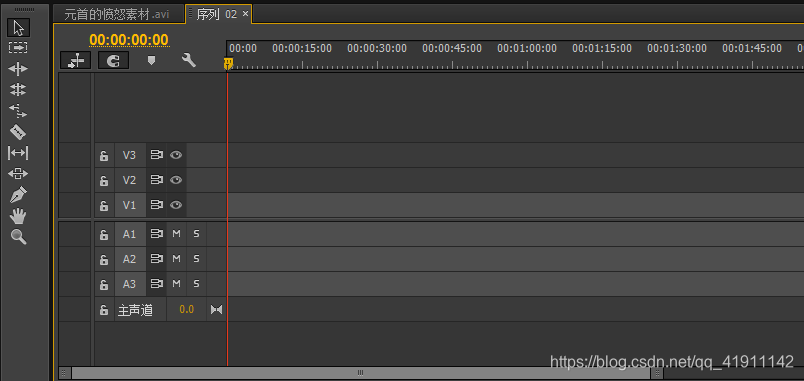
Task: Solo audio track A1
Action: [196, 233]
